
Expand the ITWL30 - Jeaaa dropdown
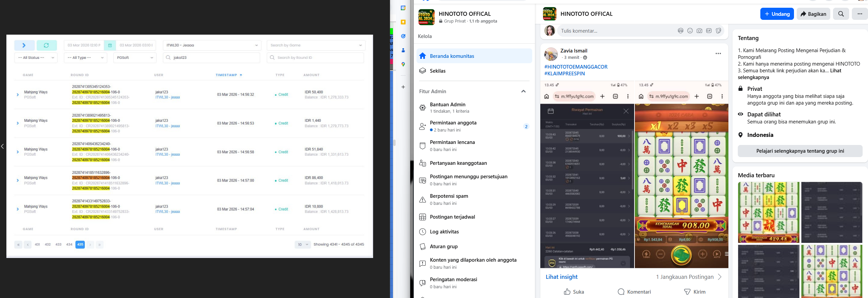point(212,45)
